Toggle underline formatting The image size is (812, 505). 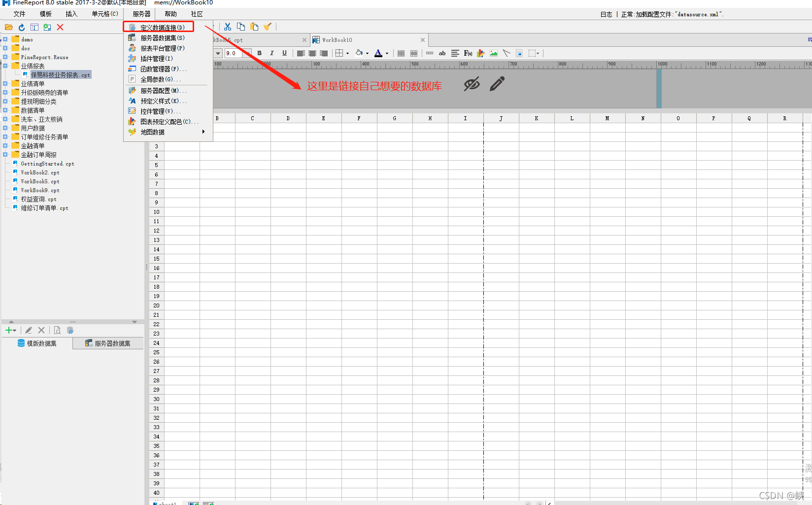[x=284, y=53]
